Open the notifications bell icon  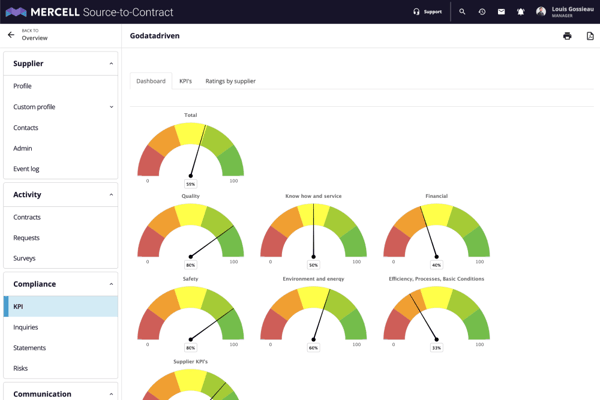click(520, 12)
